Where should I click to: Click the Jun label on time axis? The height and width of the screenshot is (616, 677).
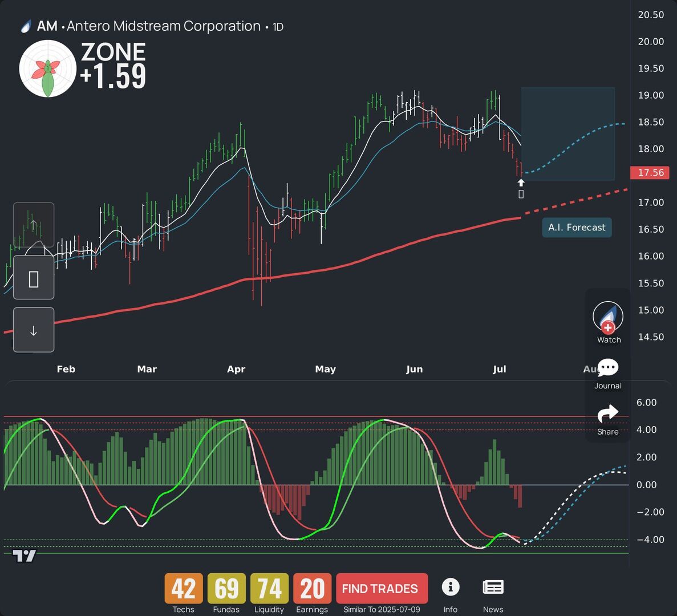(415, 369)
